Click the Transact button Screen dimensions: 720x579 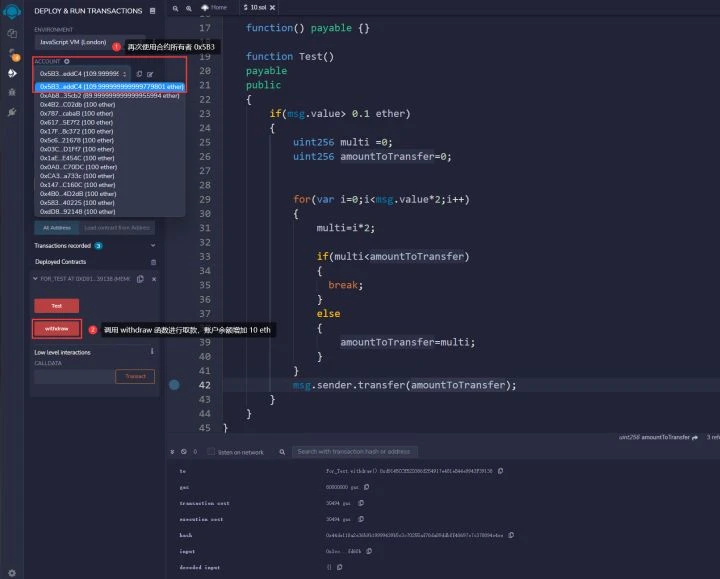(x=135, y=377)
